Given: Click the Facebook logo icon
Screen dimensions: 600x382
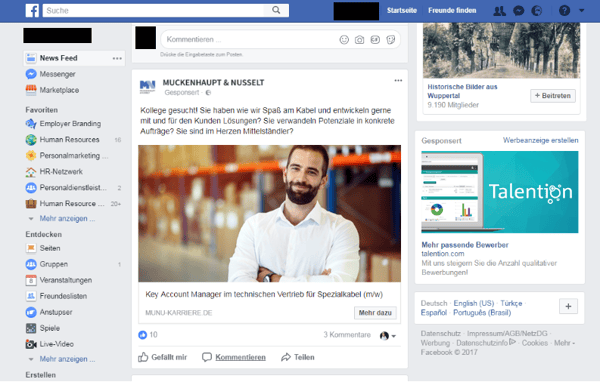Looking at the screenshot, I should (32, 10).
